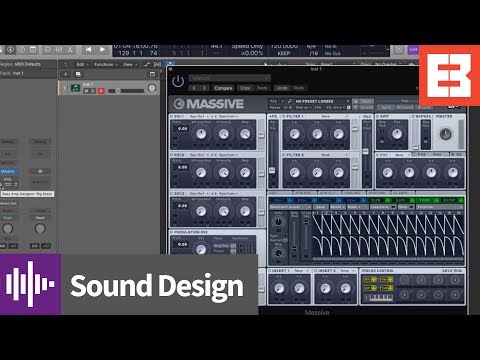Open the Functions menu in tracks area
Viewport: 480px width, 360px height.
(x=105, y=64)
